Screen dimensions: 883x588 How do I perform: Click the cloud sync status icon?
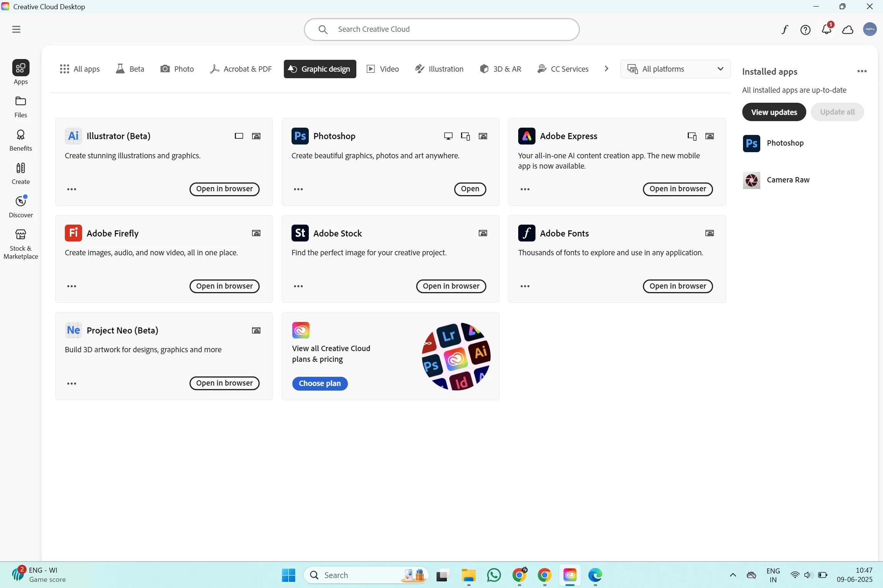[x=848, y=30]
